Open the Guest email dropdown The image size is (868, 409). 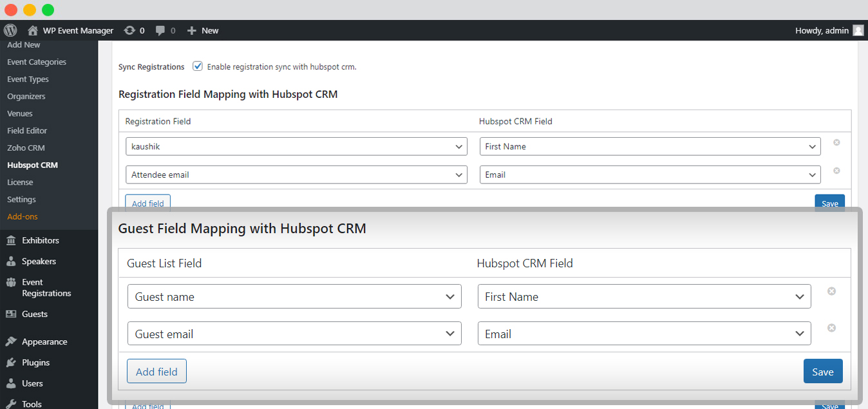(294, 334)
